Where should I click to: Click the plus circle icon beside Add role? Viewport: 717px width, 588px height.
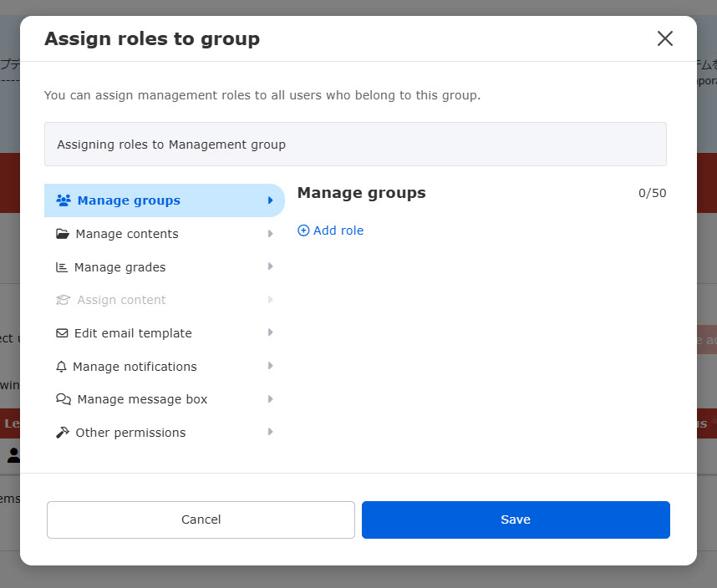303,231
